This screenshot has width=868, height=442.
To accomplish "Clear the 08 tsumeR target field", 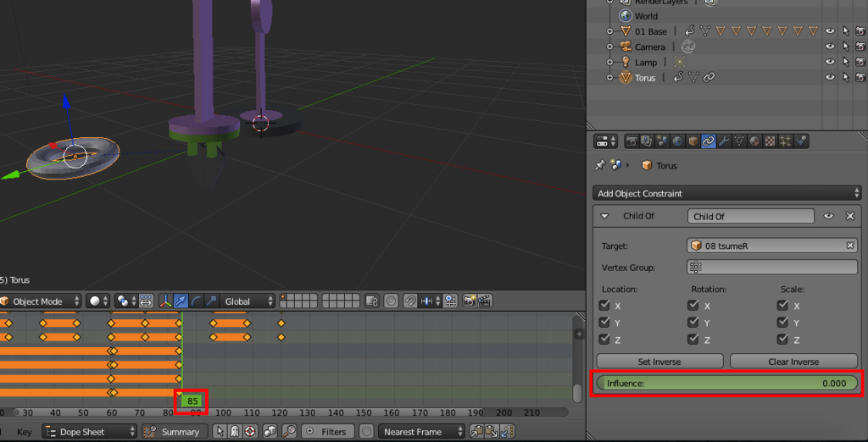I will pos(849,246).
